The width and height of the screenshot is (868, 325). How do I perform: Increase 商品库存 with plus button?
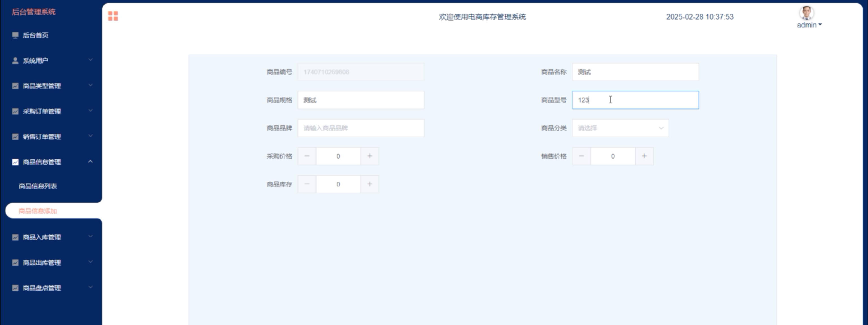click(x=370, y=184)
